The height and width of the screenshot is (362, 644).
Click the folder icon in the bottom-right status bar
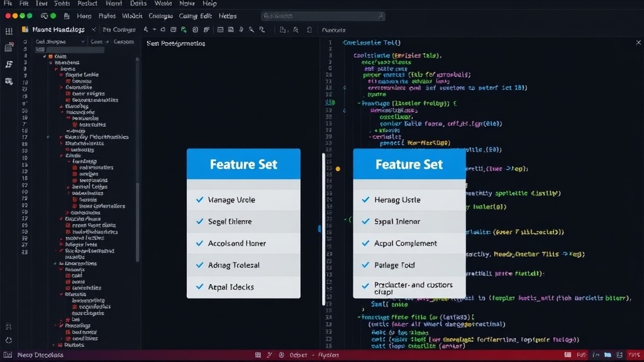608,354
